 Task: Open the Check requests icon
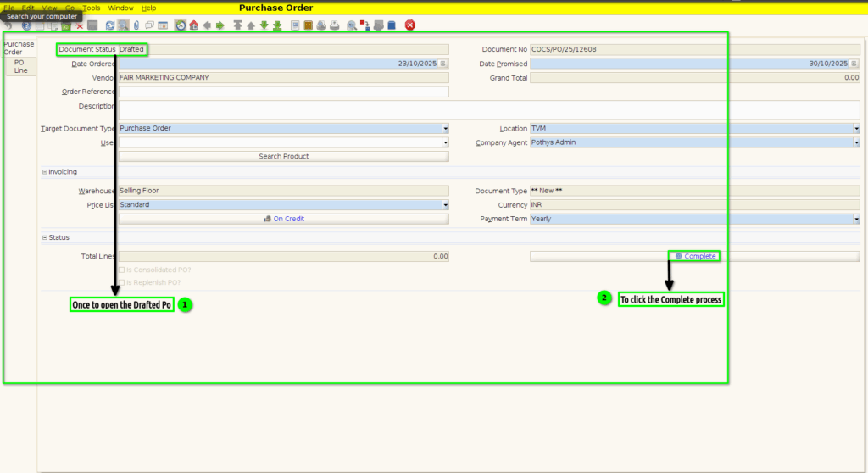378,25
